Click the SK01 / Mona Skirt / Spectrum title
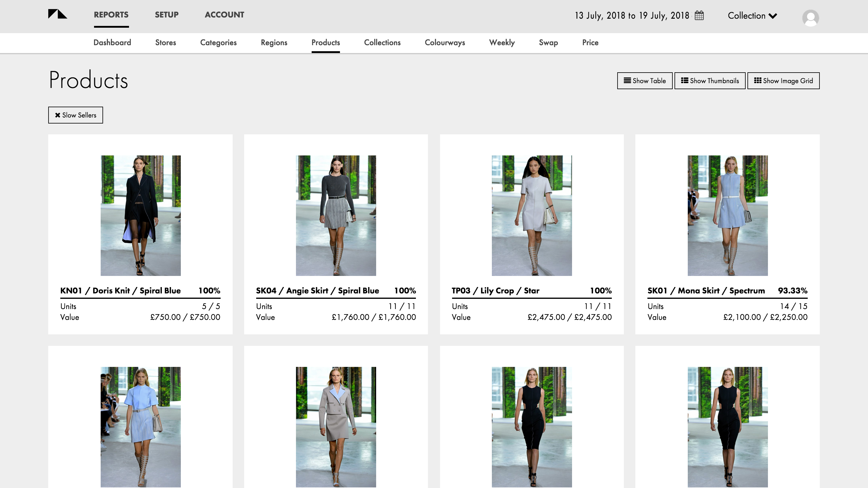Image resolution: width=868 pixels, height=488 pixels. click(x=706, y=291)
